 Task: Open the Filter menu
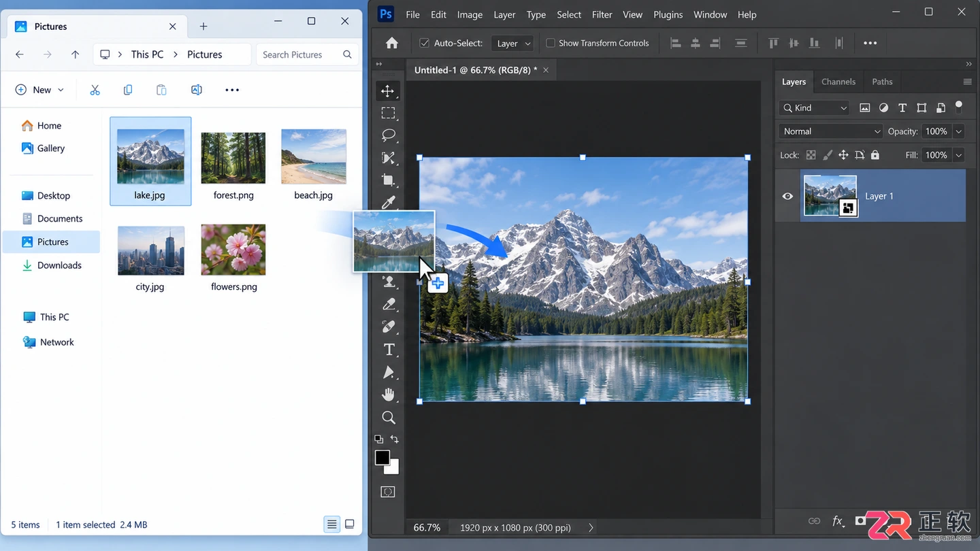click(x=602, y=14)
